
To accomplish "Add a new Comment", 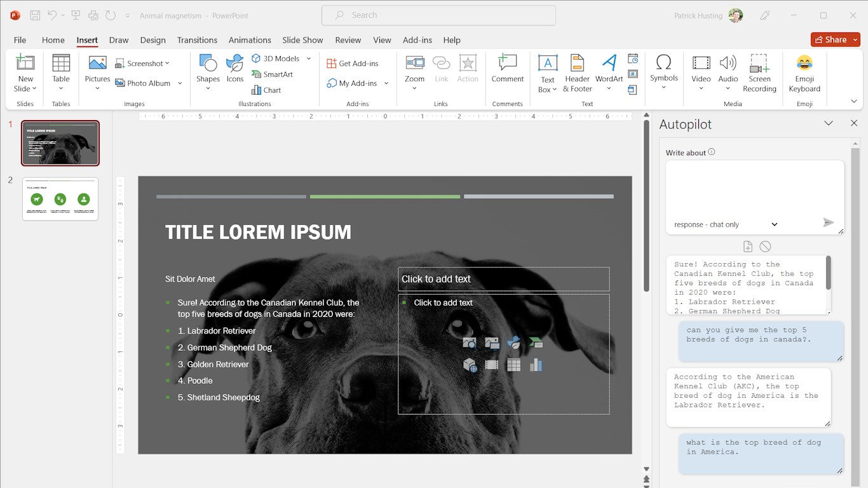I will (507, 69).
